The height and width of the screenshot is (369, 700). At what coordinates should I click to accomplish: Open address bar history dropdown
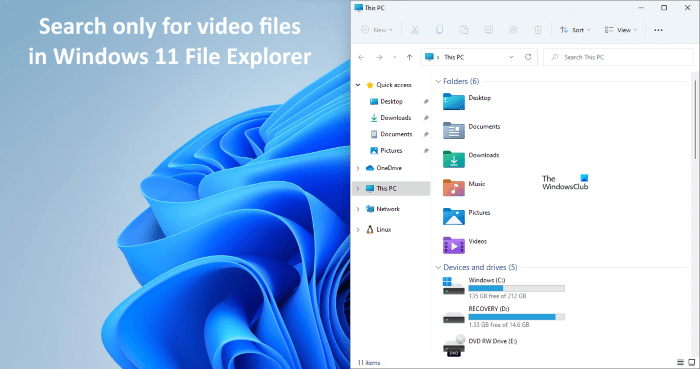tap(511, 57)
